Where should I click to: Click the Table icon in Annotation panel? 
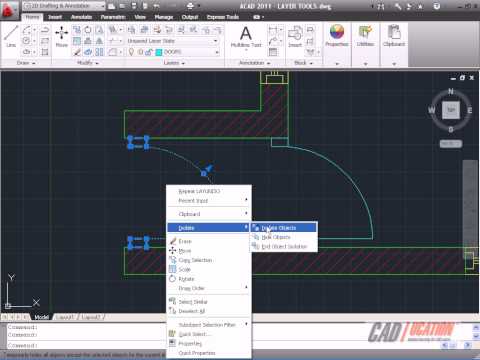pos(273,52)
